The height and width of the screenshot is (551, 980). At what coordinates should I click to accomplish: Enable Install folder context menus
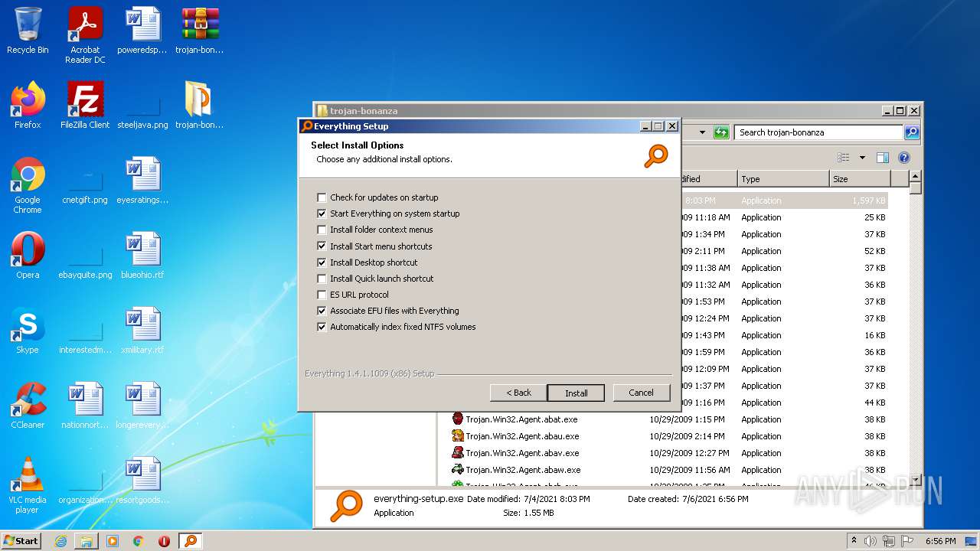[322, 230]
